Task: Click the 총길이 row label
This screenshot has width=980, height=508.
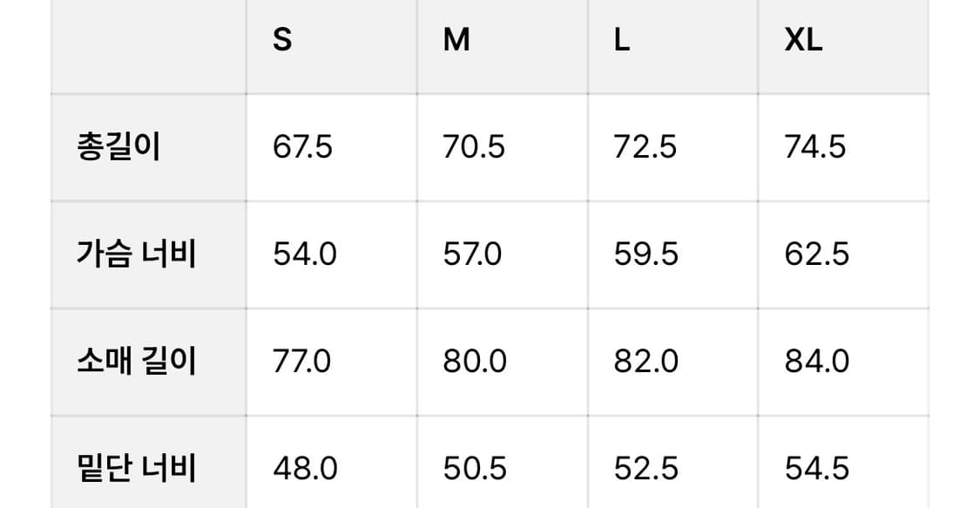Action: (x=118, y=147)
